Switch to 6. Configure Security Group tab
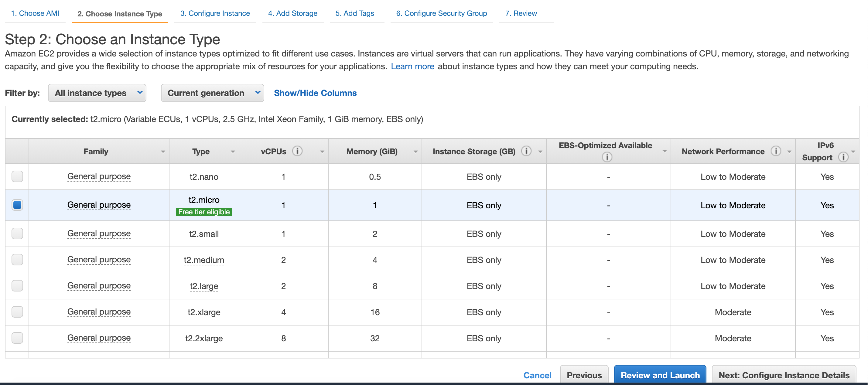Screen dimensions: 868x385 pos(441,13)
